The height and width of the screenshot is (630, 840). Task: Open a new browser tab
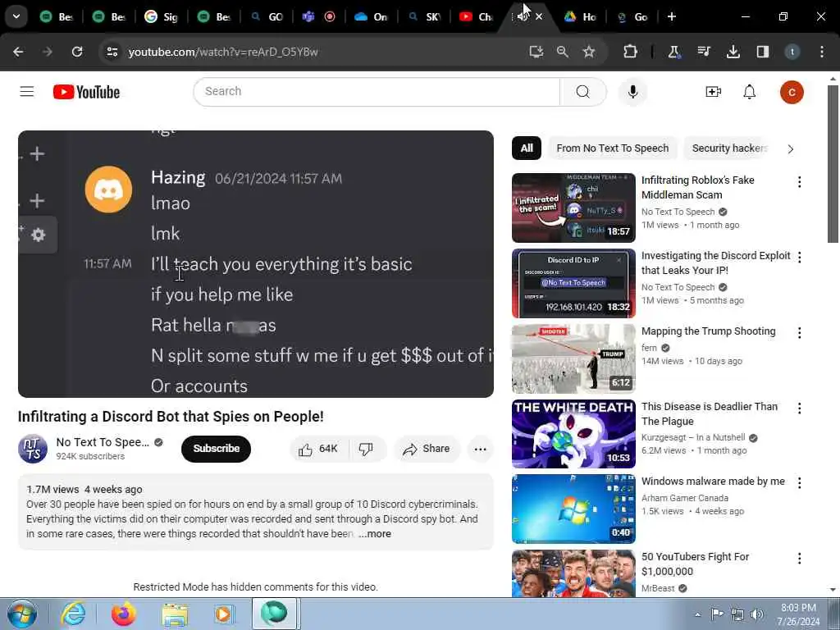pos(672,16)
